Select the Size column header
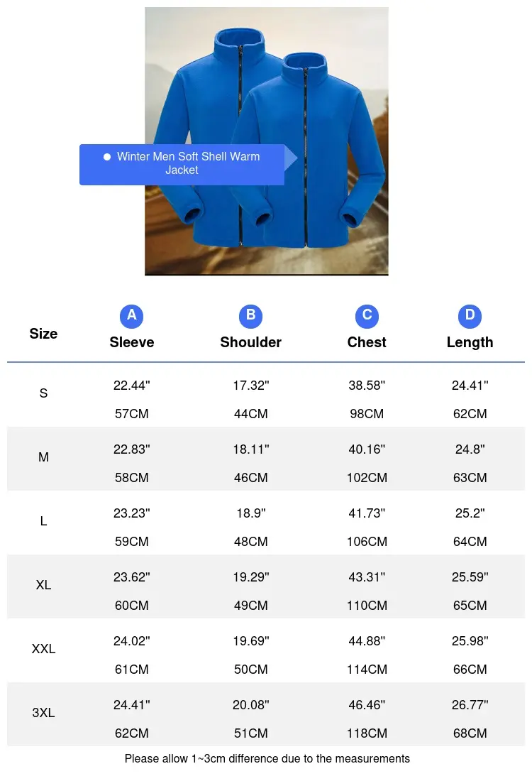The width and height of the screenshot is (532, 781). click(x=43, y=334)
